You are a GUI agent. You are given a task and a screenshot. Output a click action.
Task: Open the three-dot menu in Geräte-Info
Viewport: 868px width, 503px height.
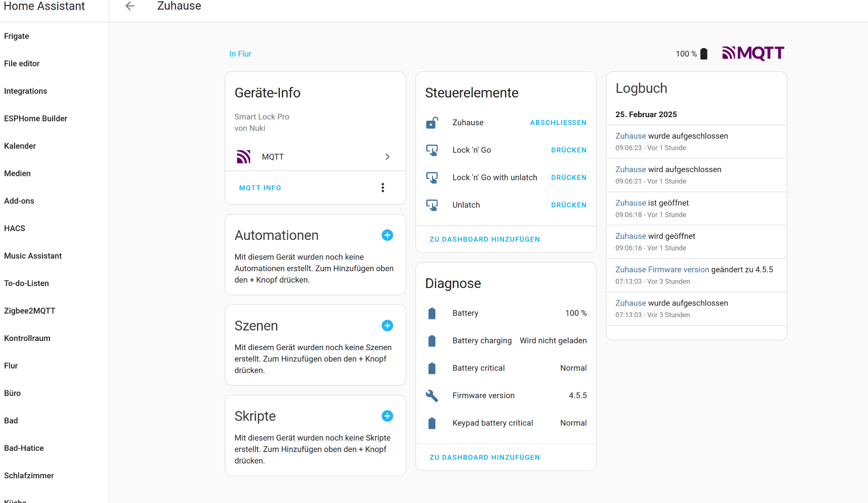click(x=383, y=188)
